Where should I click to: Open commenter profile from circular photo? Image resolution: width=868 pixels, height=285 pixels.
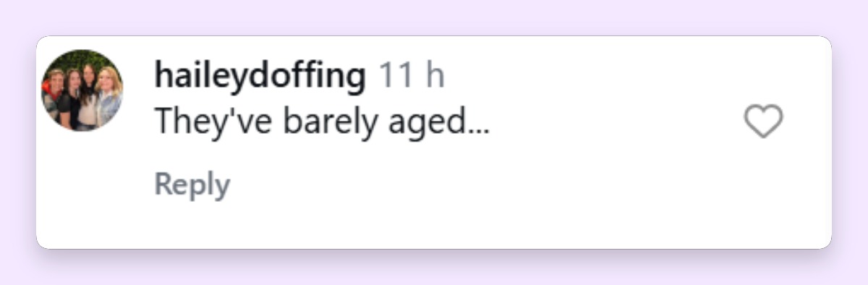[82, 90]
